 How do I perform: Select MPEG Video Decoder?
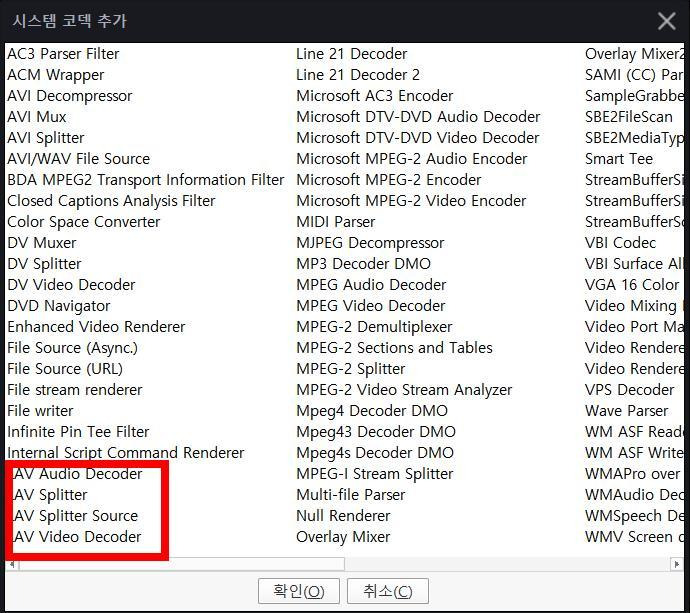(371, 306)
